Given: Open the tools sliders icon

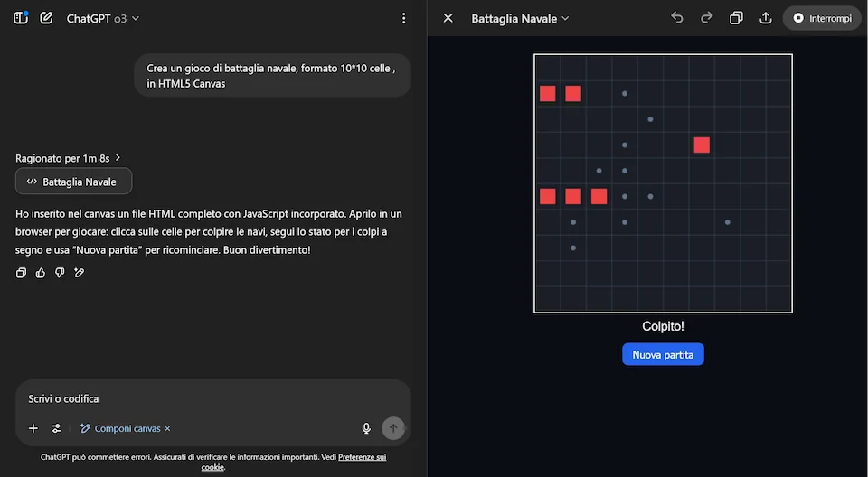Looking at the screenshot, I should [56, 428].
